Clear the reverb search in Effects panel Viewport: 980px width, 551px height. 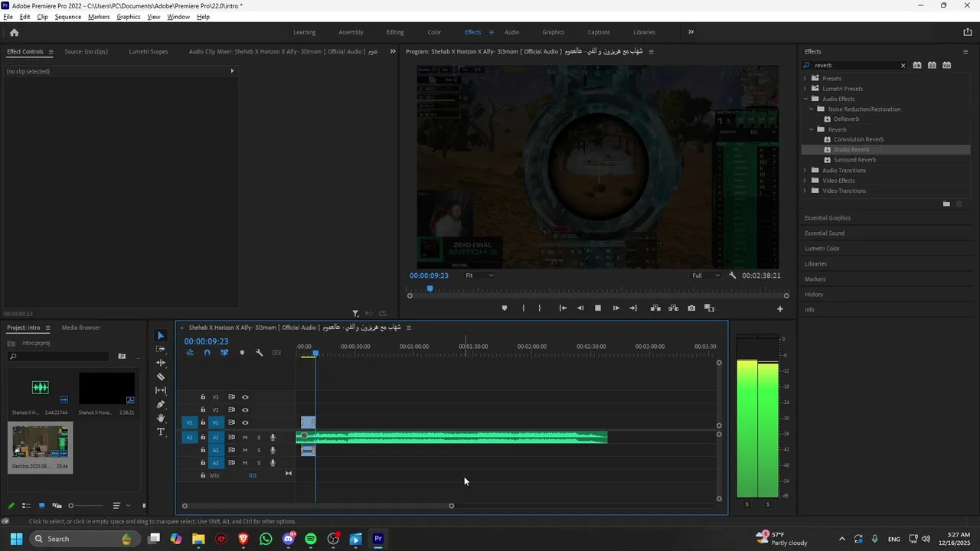point(903,65)
